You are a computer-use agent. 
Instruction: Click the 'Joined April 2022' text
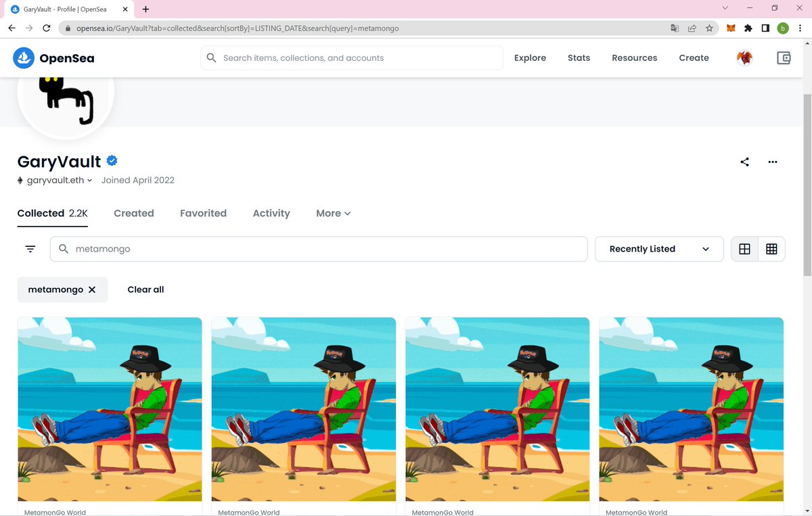click(x=138, y=180)
